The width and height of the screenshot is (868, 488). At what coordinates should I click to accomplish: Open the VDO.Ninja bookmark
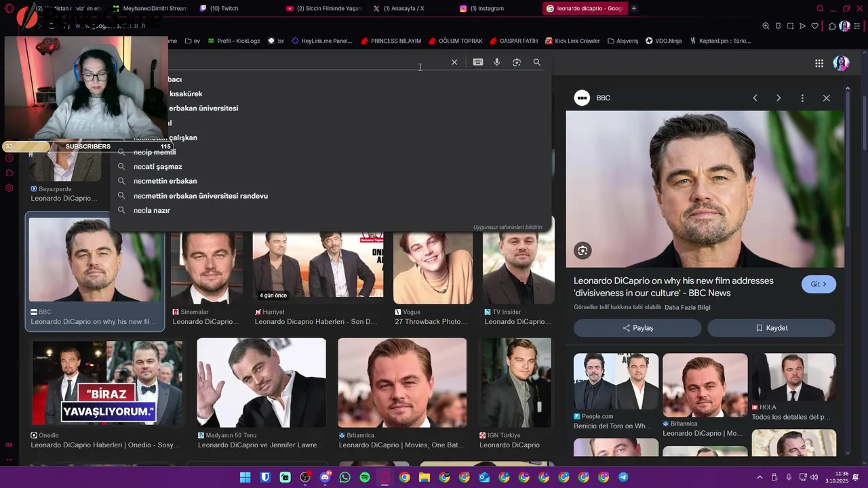pyautogui.click(x=663, y=41)
